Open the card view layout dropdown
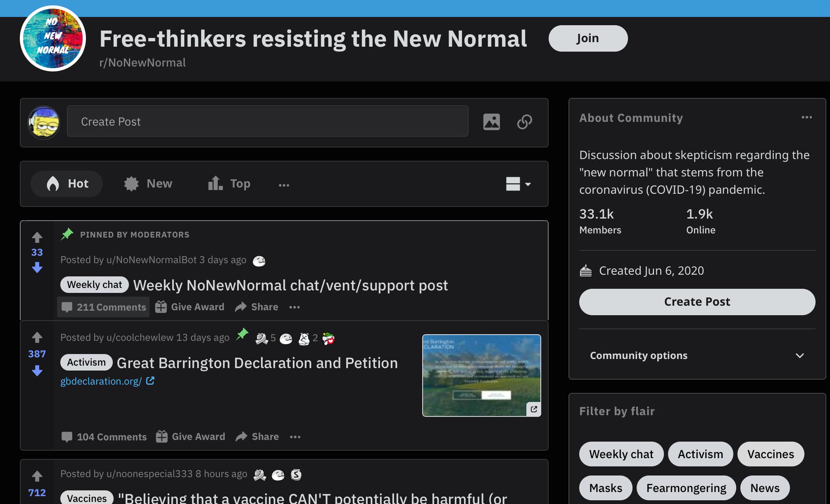The width and height of the screenshot is (830, 504). (x=518, y=184)
